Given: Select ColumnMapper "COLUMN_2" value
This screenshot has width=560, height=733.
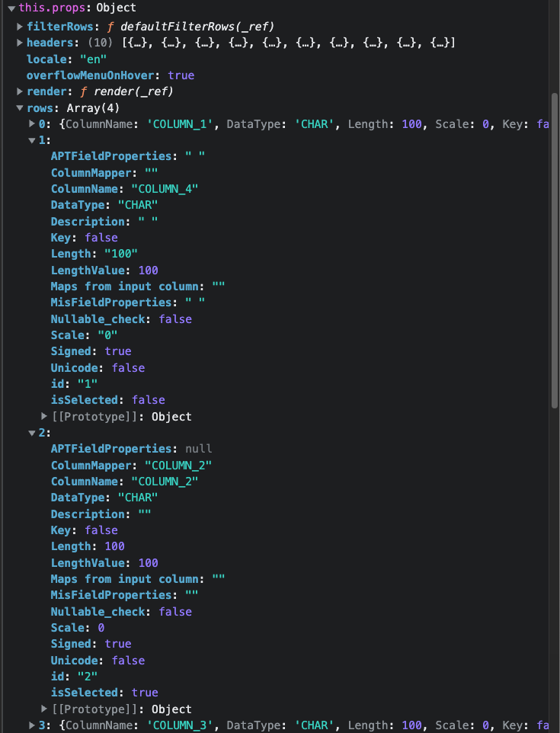Looking at the screenshot, I should click(178, 466).
